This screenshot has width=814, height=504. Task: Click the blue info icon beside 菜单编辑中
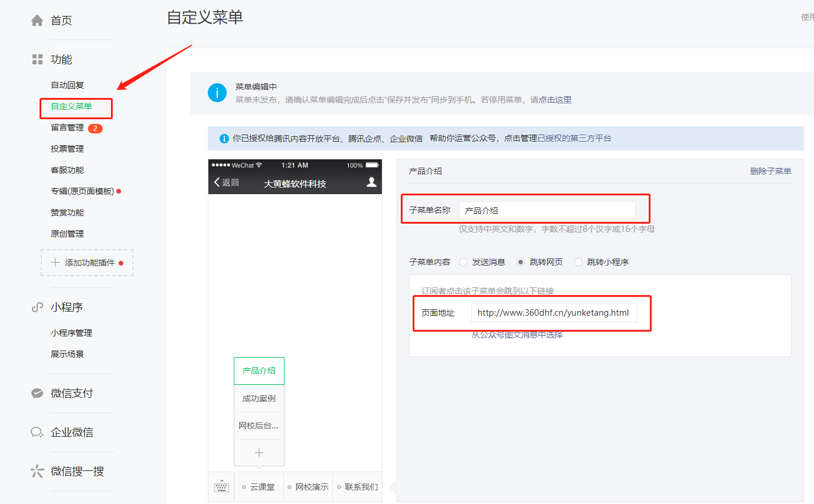click(x=217, y=93)
